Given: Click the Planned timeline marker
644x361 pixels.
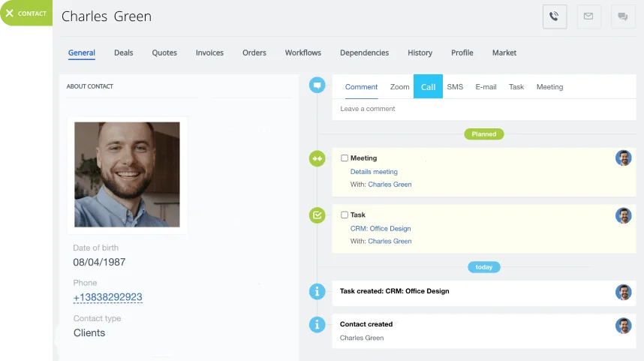Looking at the screenshot, I should pos(484,134).
